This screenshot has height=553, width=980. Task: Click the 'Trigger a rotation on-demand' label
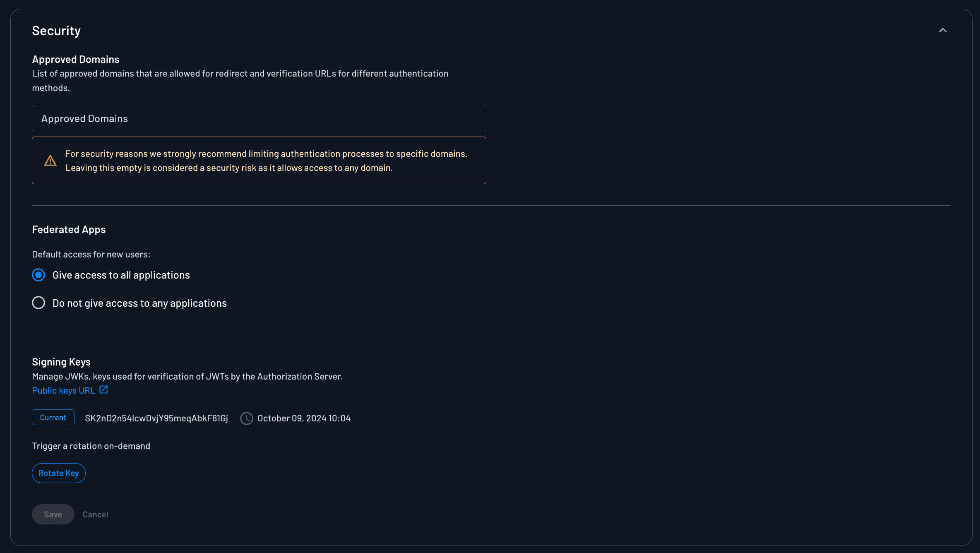coord(91,446)
